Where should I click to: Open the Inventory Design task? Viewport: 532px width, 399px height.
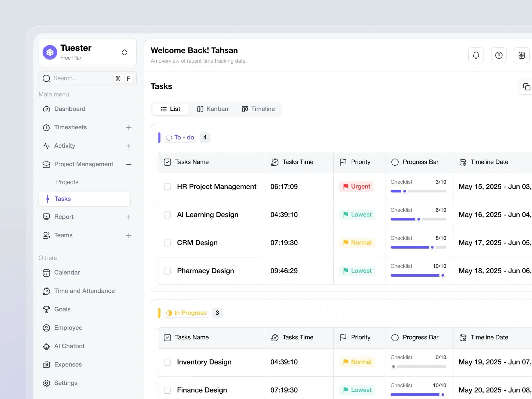pos(204,362)
